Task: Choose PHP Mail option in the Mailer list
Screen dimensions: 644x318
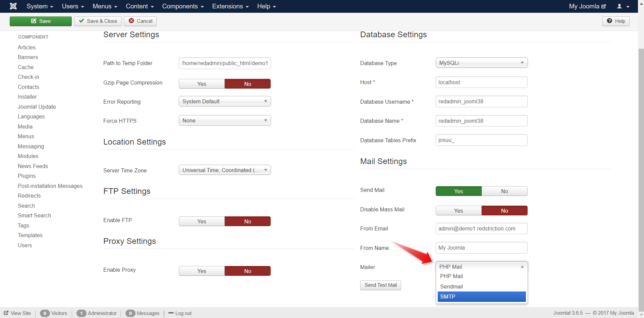Action: pos(482,276)
